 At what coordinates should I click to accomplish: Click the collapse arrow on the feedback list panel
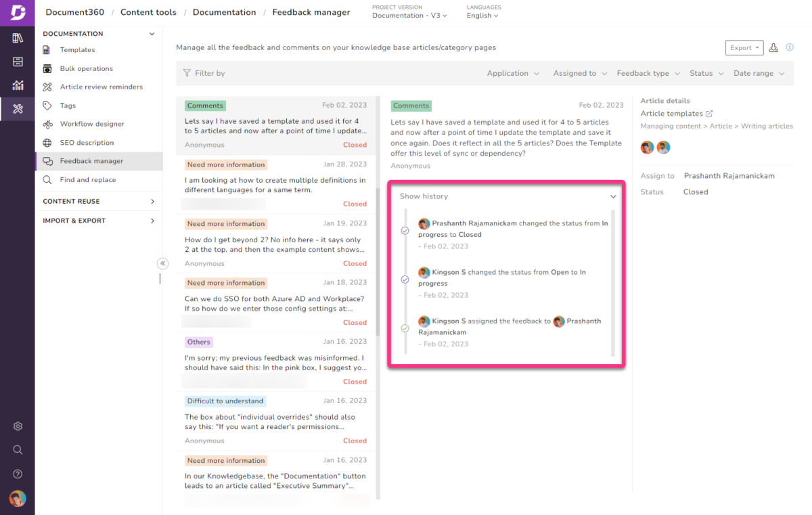(x=162, y=263)
